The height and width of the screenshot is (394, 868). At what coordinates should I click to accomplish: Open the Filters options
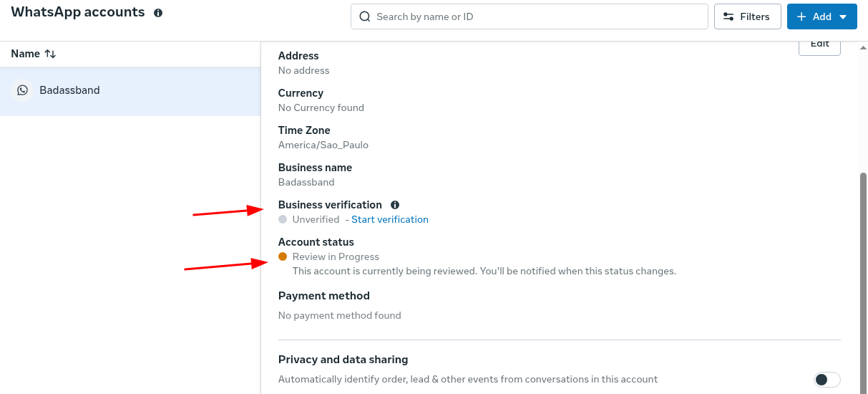tap(747, 16)
